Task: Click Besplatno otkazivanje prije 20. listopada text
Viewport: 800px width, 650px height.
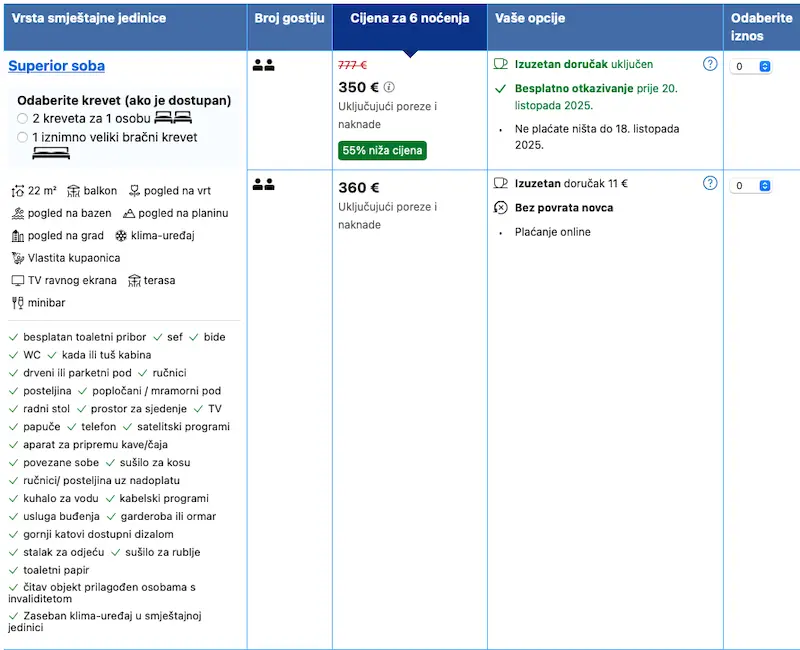Action: 596,97
